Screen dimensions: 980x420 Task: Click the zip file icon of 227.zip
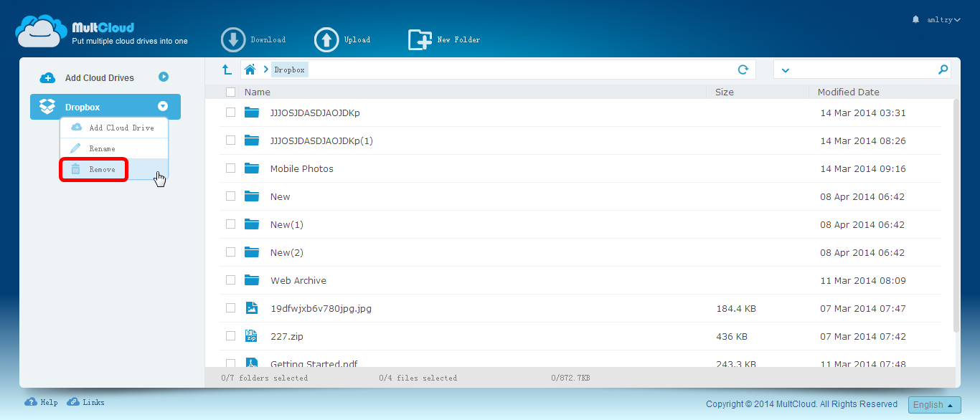(x=251, y=336)
